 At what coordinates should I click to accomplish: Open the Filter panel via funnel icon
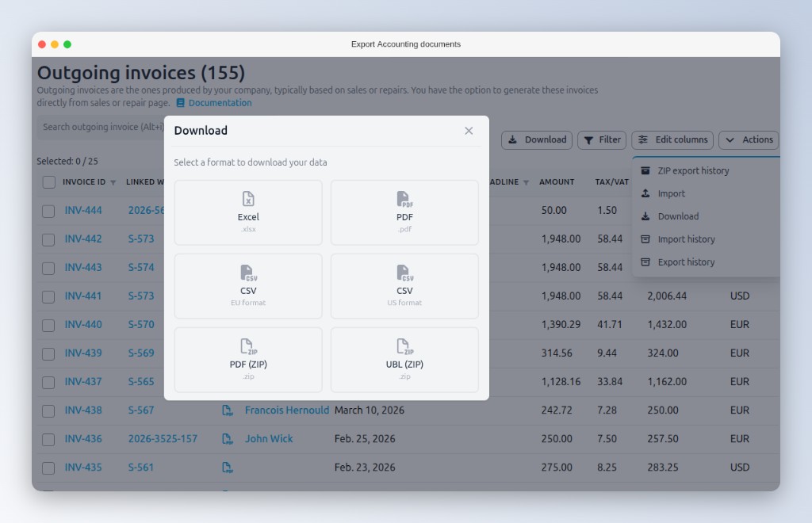point(602,139)
